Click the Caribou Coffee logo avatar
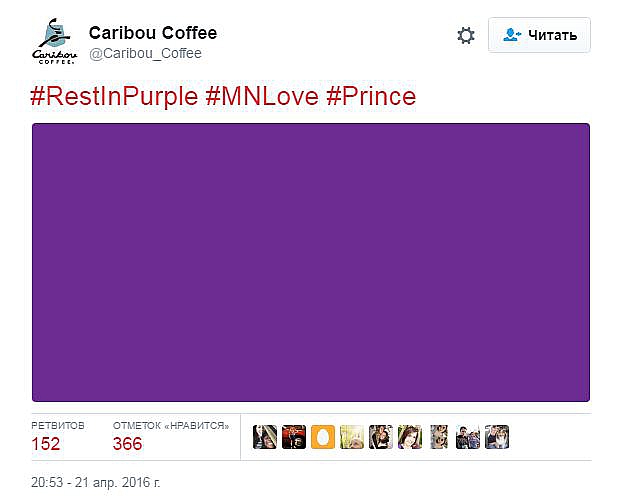This screenshot has width=625, height=503. pos(55,40)
